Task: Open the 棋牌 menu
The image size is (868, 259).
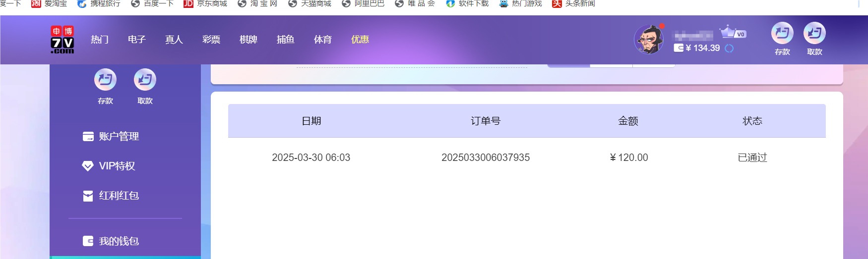Action: pos(248,40)
